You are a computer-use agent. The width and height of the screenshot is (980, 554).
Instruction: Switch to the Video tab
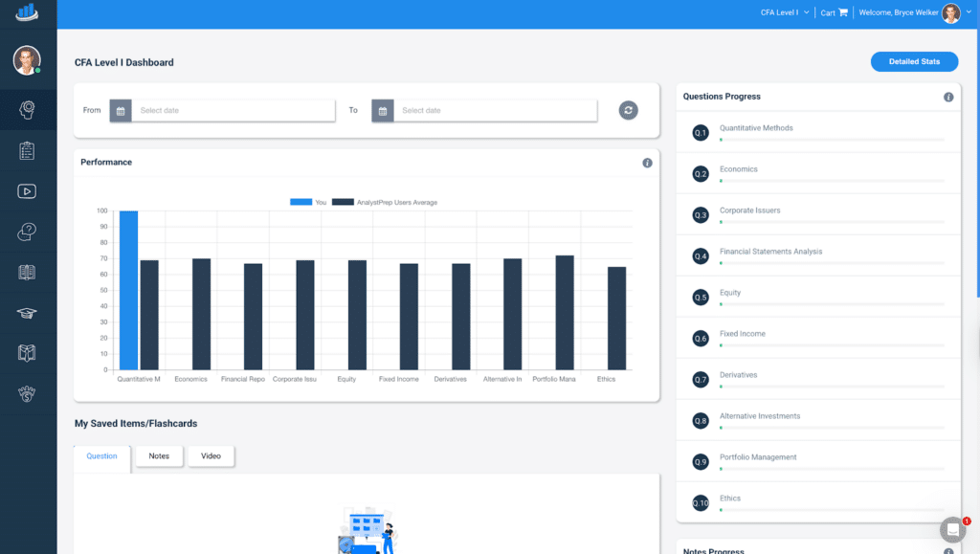coord(211,456)
